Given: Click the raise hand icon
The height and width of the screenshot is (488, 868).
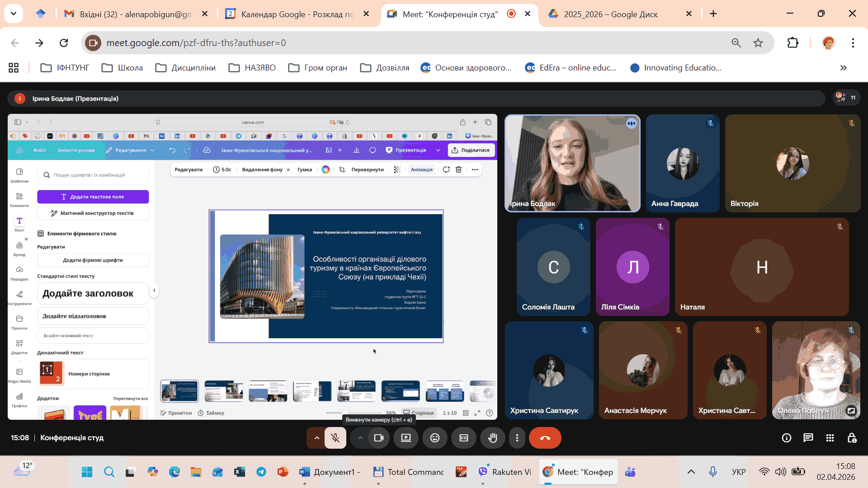Looking at the screenshot, I should point(492,438).
